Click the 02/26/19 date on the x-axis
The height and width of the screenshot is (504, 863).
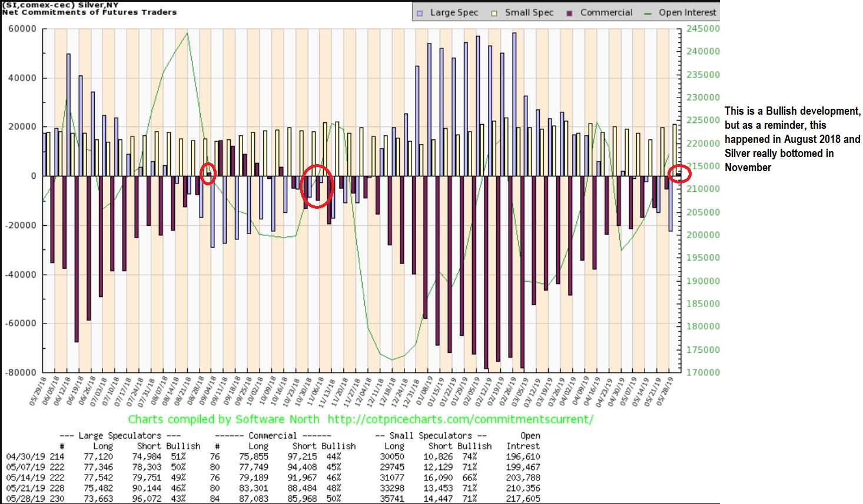click(506, 391)
